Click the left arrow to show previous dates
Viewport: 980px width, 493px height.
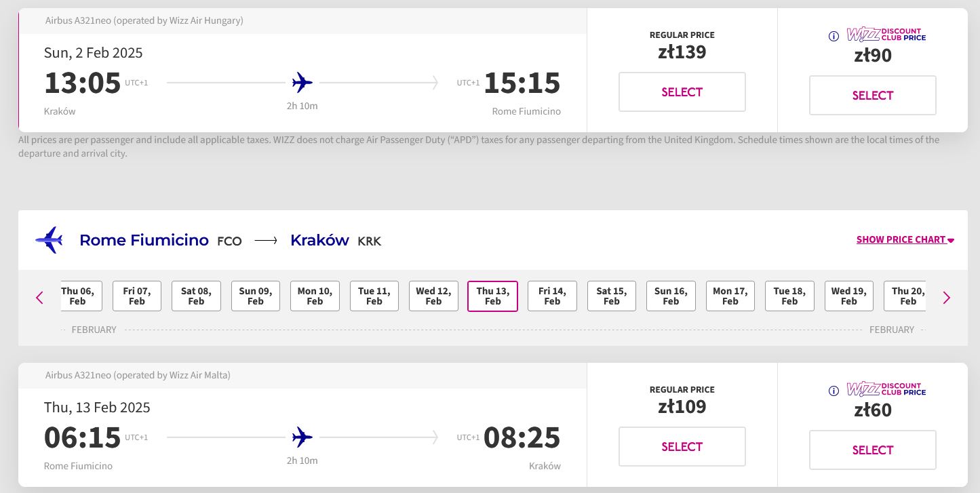[39, 297]
